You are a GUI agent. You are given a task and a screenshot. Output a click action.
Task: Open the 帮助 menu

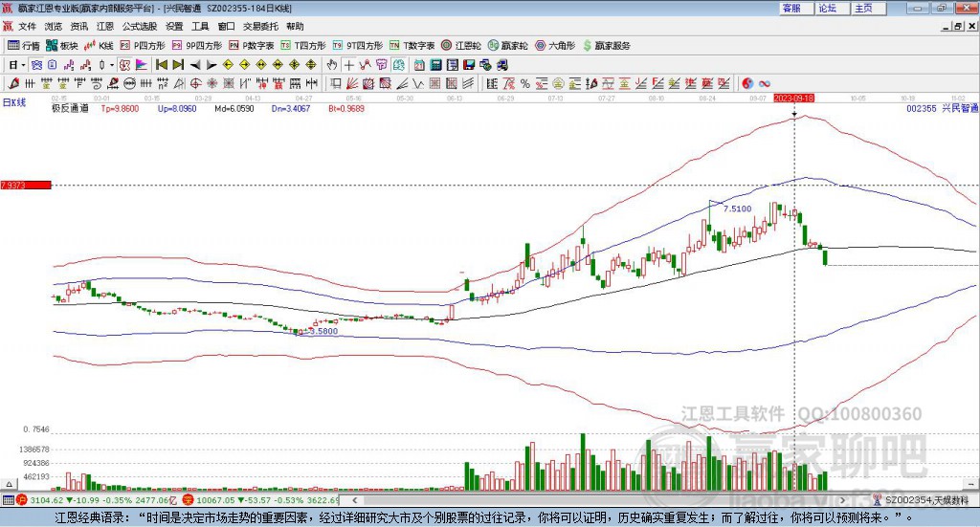[x=295, y=26]
